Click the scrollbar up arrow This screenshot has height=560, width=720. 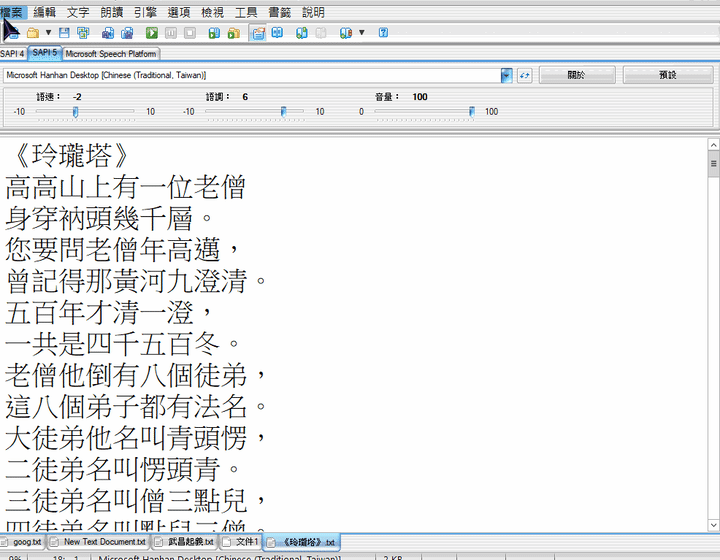coord(713,145)
